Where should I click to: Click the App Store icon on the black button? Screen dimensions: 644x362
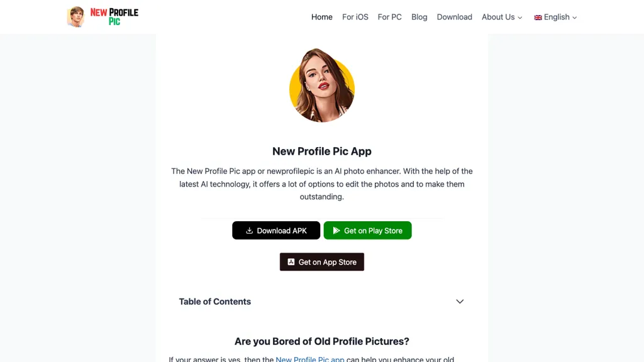[291, 262]
